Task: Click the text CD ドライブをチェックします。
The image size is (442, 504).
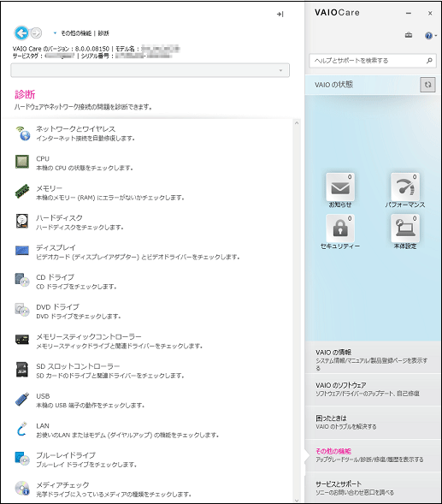Action: [76, 287]
